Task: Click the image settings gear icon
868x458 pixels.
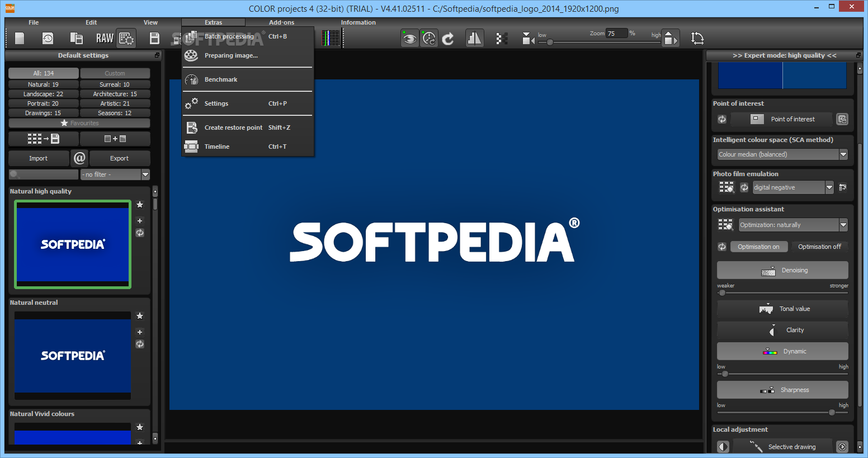Action: [126, 38]
